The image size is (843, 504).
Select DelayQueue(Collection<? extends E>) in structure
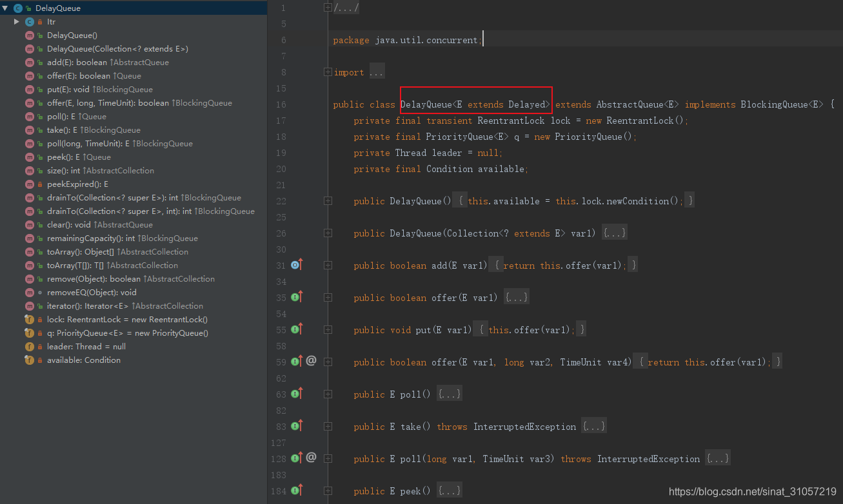pos(117,49)
